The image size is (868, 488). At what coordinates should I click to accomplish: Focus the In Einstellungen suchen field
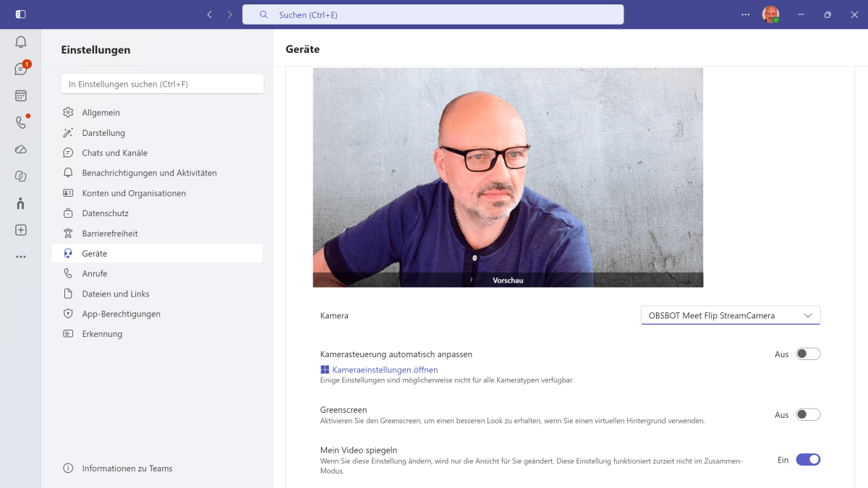tap(162, 84)
